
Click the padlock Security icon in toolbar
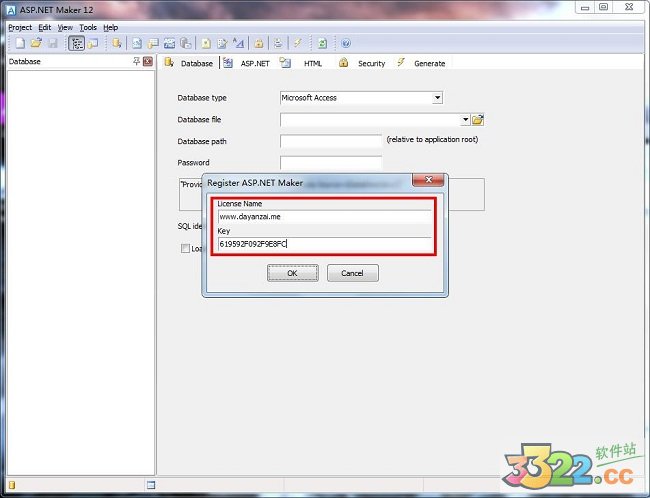(x=259, y=43)
